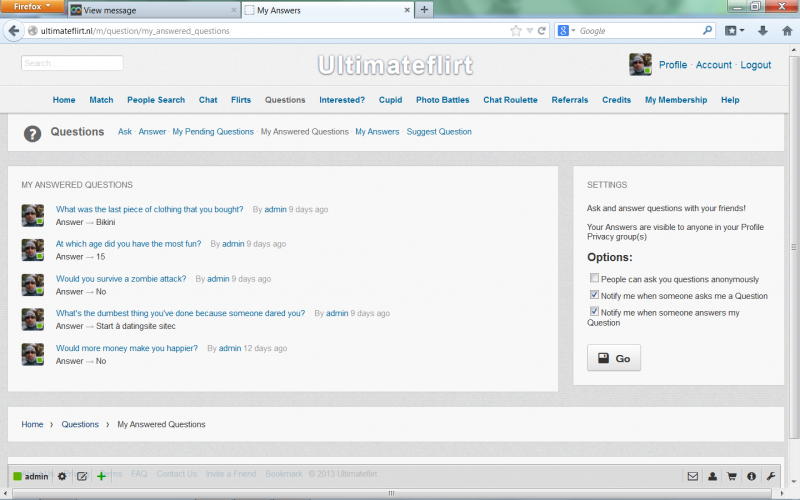Click the search magnifier in Google box
The image size is (800, 500).
click(707, 31)
